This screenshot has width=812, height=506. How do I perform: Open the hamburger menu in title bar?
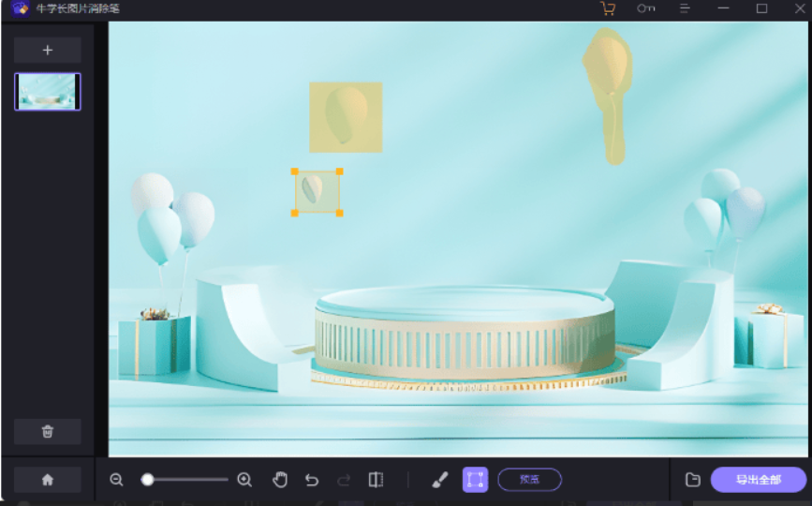coord(685,8)
